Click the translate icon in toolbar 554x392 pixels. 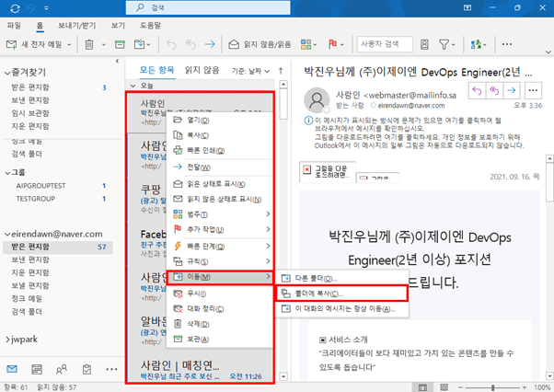pyautogui.click(x=476, y=44)
